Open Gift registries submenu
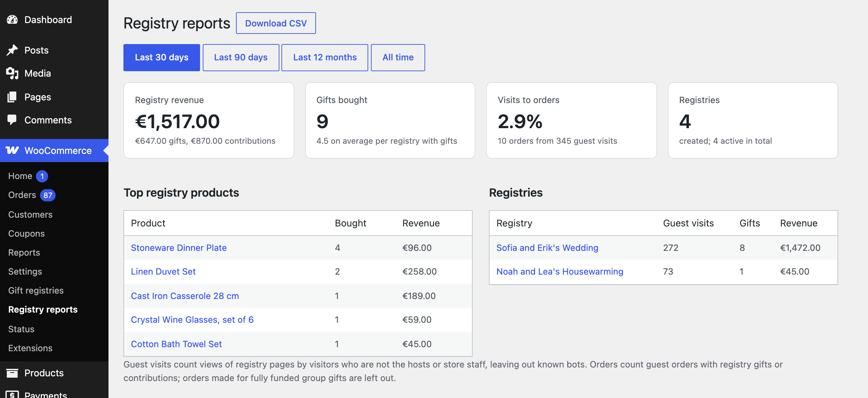Screen dimensions: 868x398 pos(36,291)
